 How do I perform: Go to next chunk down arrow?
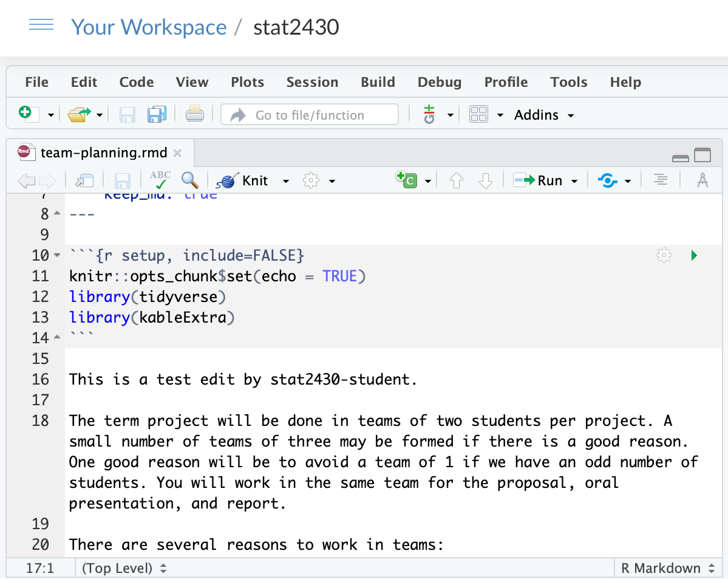(x=486, y=180)
